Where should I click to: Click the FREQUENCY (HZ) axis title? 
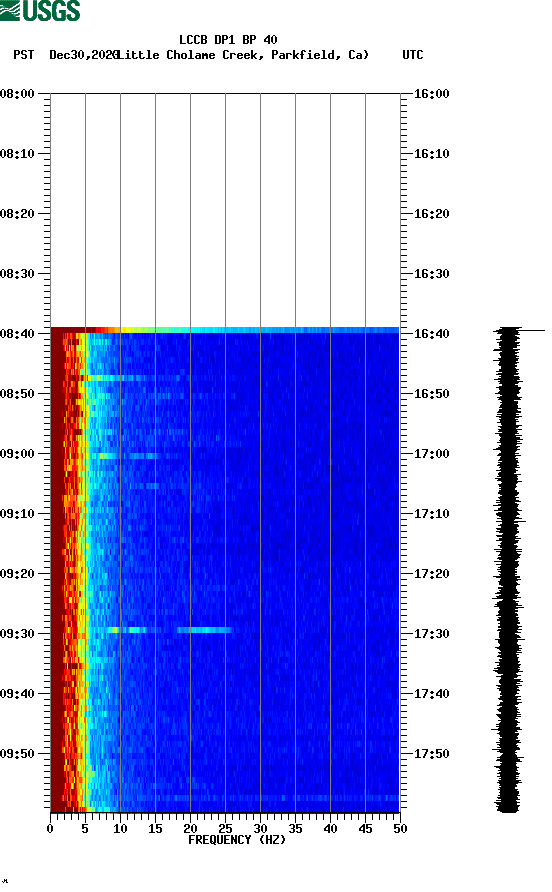237,840
